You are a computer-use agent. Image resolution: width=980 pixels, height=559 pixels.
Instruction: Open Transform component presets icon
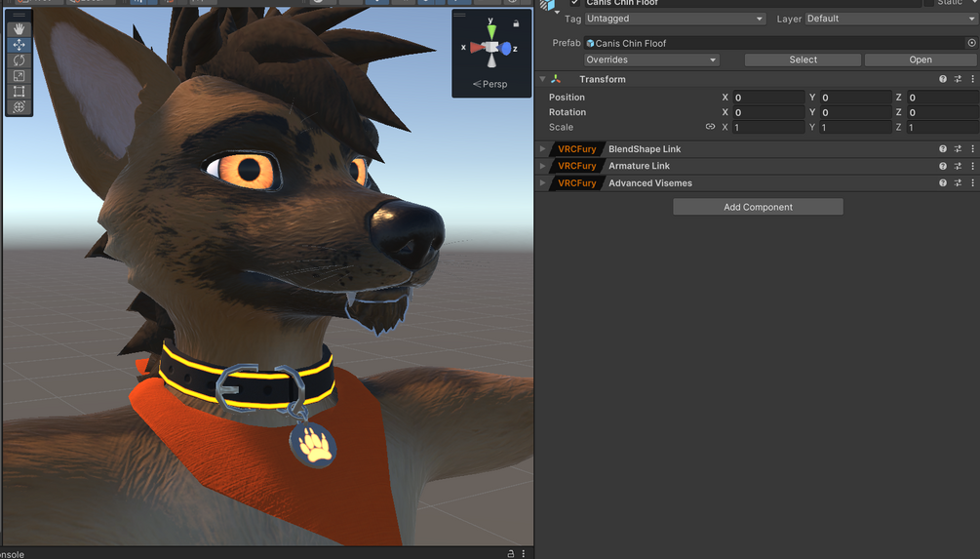958,79
